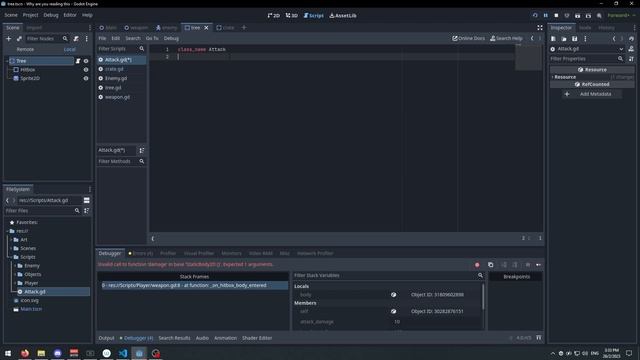Open the AssetLib workspace

[x=343, y=16]
